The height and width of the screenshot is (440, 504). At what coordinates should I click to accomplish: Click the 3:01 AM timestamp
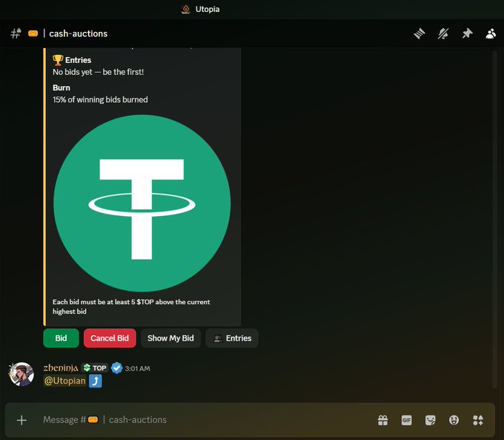(x=138, y=369)
